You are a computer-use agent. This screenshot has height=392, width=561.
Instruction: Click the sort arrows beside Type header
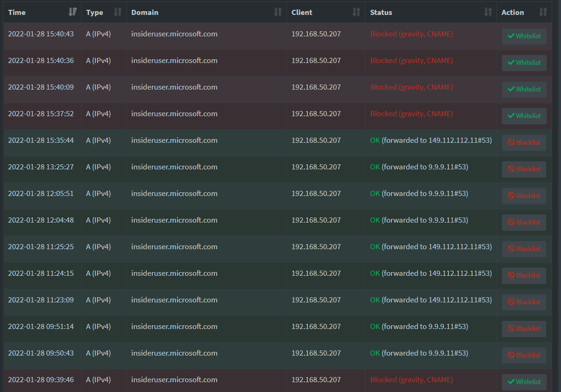118,13
